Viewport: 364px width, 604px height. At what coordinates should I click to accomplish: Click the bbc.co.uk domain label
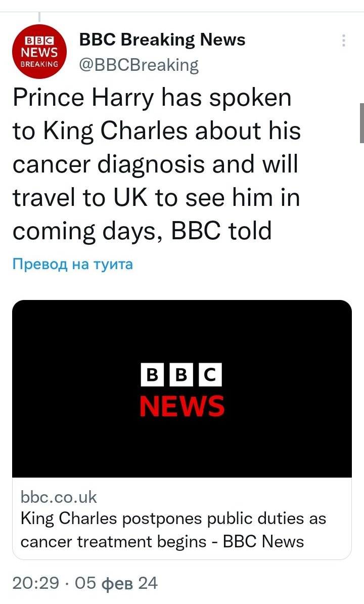coord(58,497)
